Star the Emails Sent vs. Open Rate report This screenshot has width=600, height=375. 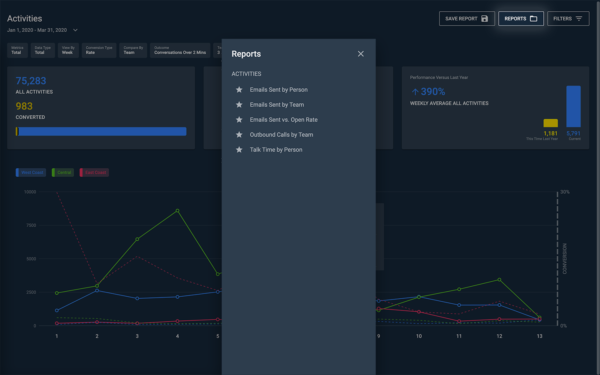pos(239,120)
